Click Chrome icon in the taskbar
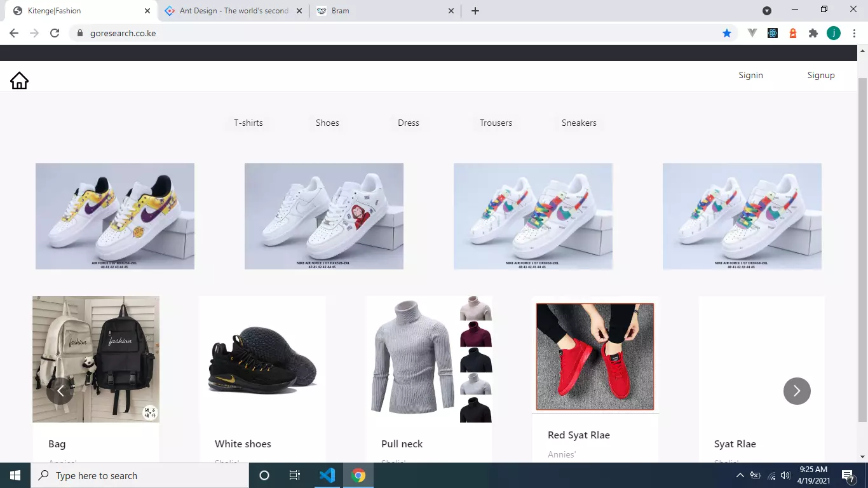Image resolution: width=868 pixels, height=488 pixels. click(x=358, y=475)
